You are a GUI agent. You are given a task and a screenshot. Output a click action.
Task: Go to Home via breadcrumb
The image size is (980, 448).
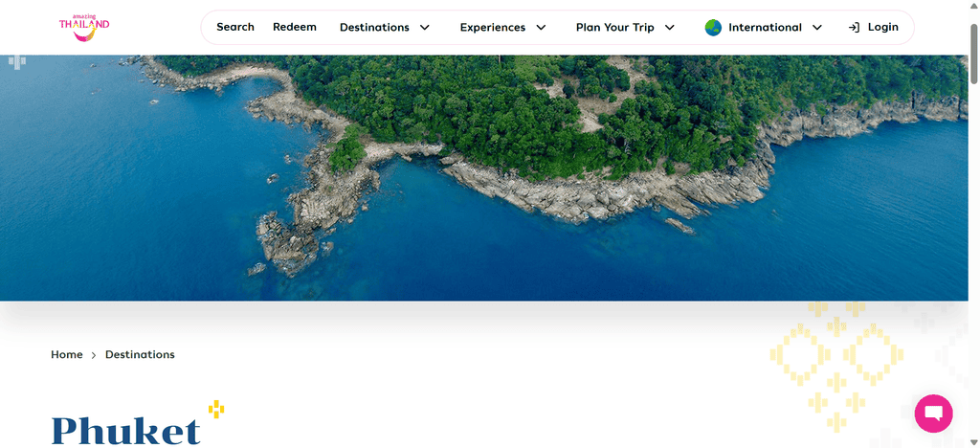(x=67, y=354)
